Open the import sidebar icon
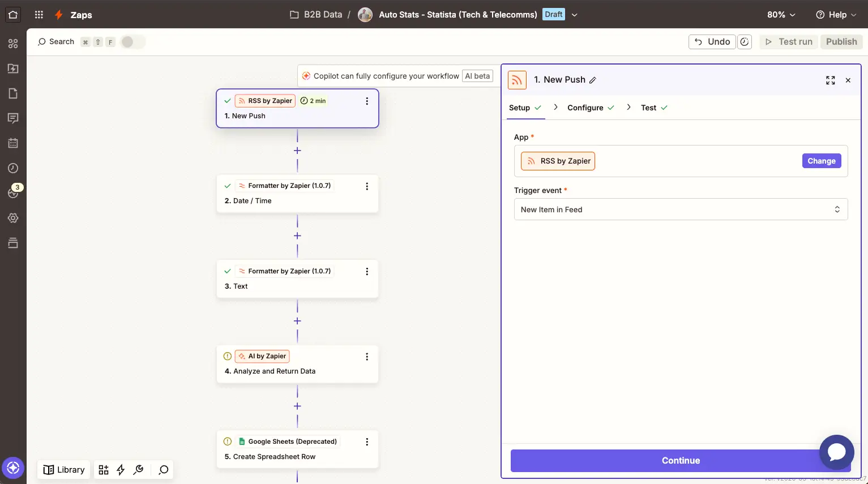Viewport: 868px width, 484px height. pyautogui.click(x=13, y=68)
